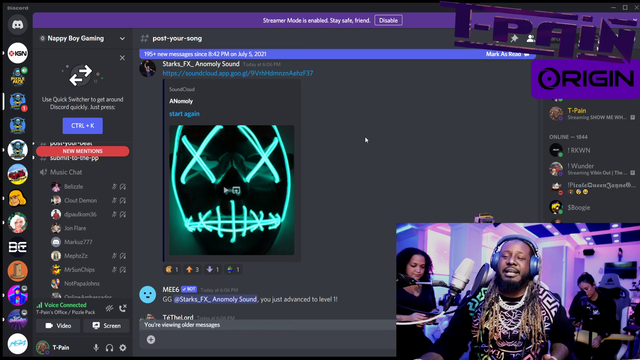The height and width of the screenshot is (360, 640).
Task: Click the add attachment plus button
Action: click(x=151, y=340)
